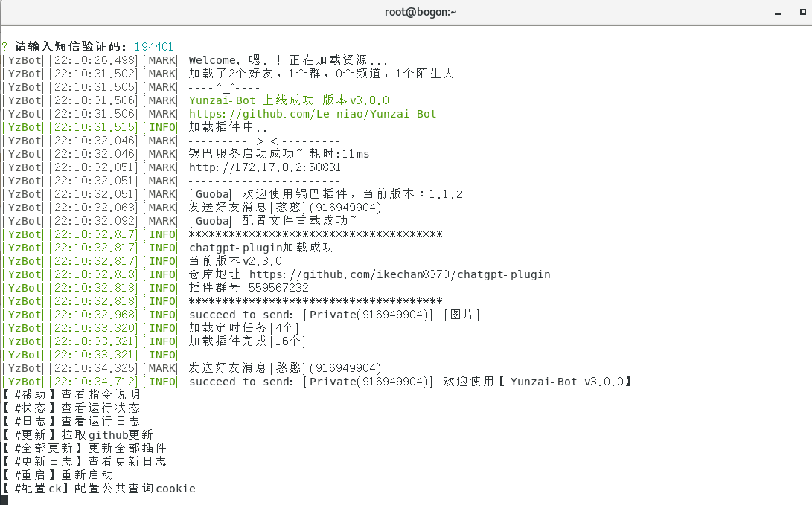Click the 加载定时任务[4个] line

click(244, 328)
